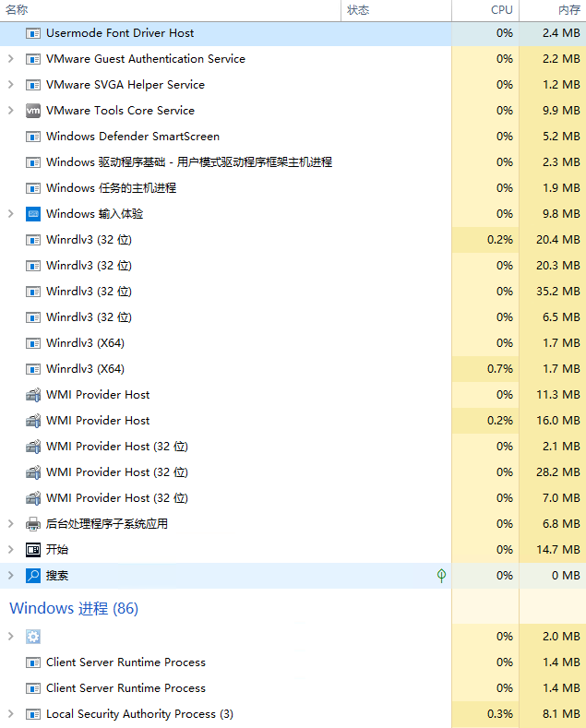Click icon of Winrdlv3 (32 位) using 20.4 MB

pyautogui.click(x=33, y=240)
